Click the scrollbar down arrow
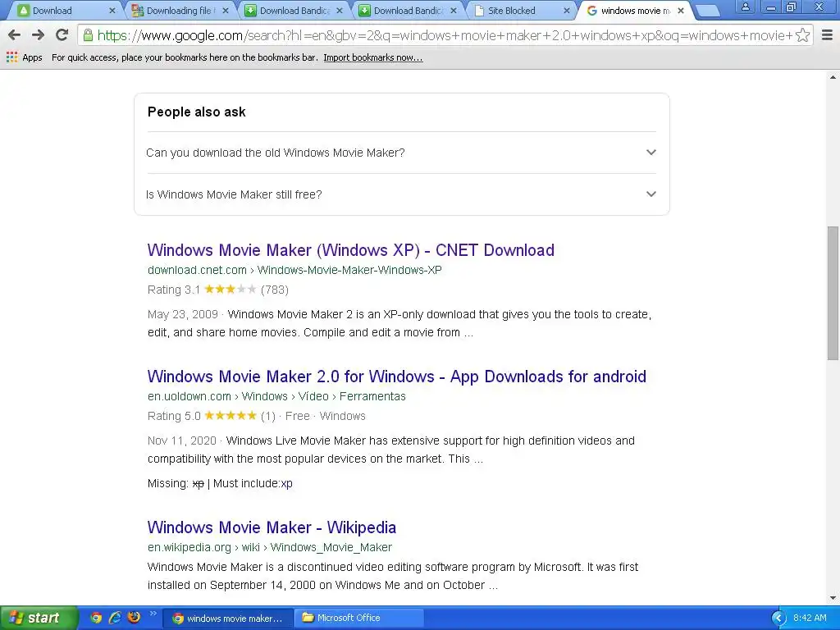 point(833,598)
